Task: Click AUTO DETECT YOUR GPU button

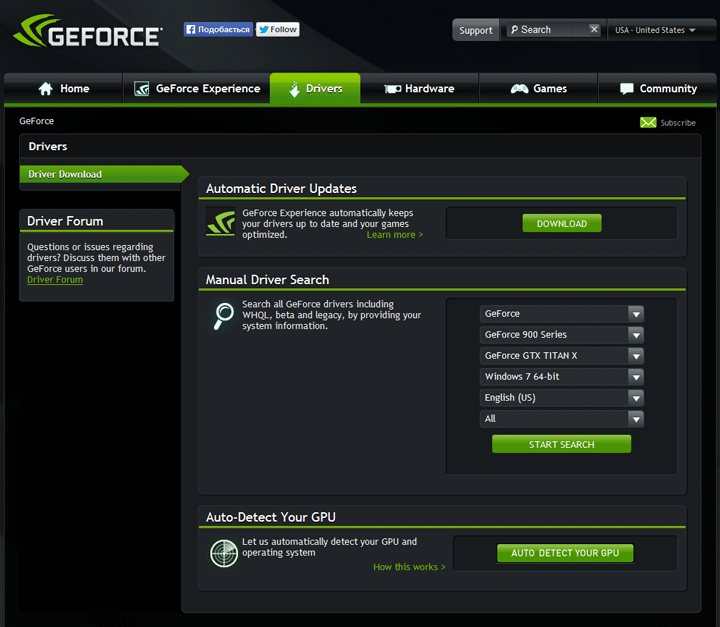Action: [565, 553]
